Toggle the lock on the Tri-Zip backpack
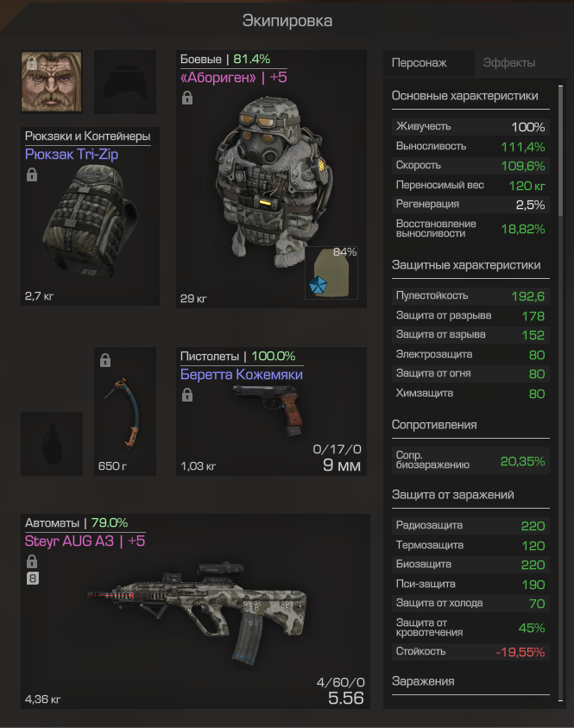574x728 pixels. 32,174
